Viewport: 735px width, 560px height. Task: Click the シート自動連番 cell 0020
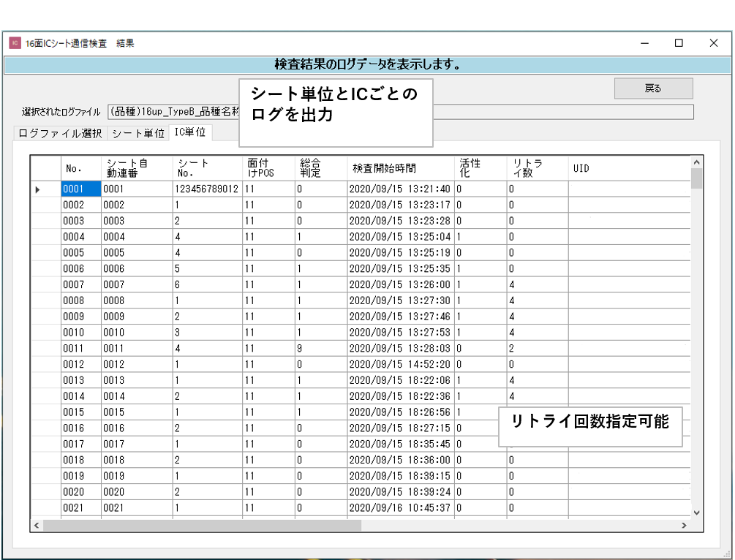(137, 492)
